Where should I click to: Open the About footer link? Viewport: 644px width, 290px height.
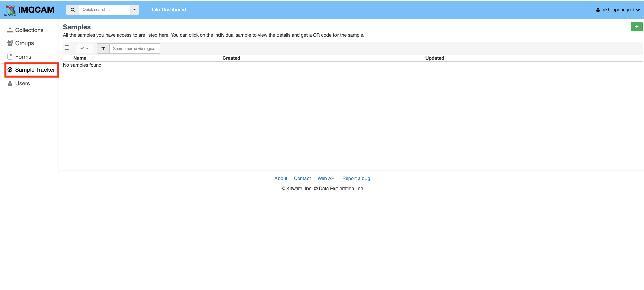[281, 178]
